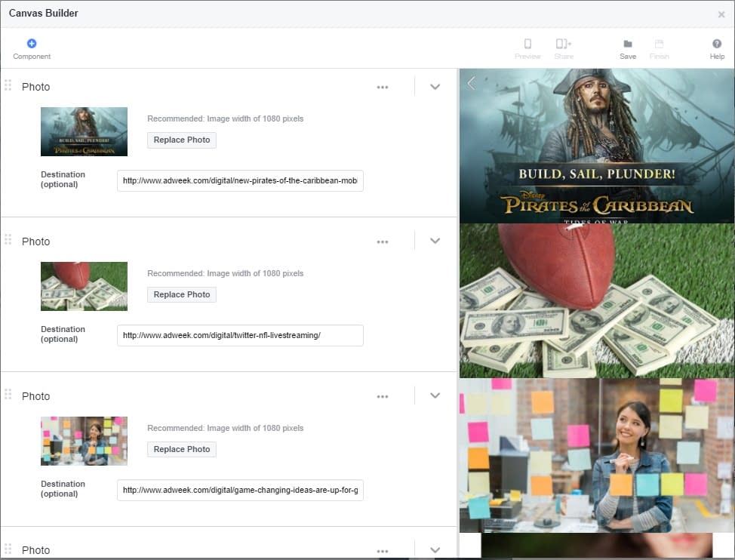735x560 pixels.
Task: Collapse the first Photo component with its chevron
Action: pyautogui.click(x=435, y=86)
